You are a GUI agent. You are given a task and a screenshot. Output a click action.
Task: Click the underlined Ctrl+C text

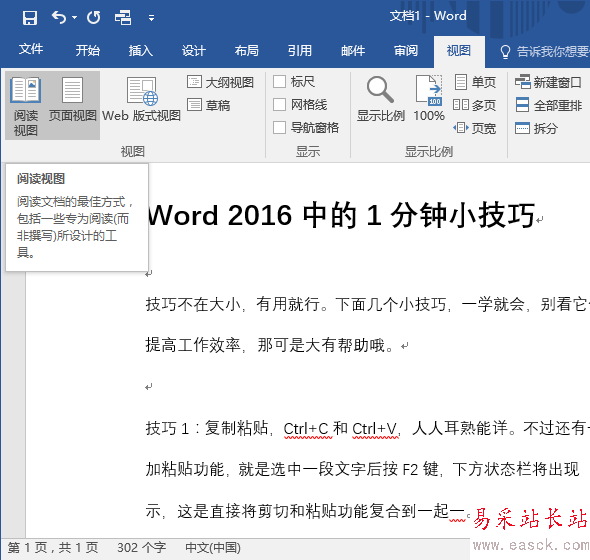pos(306,428)
